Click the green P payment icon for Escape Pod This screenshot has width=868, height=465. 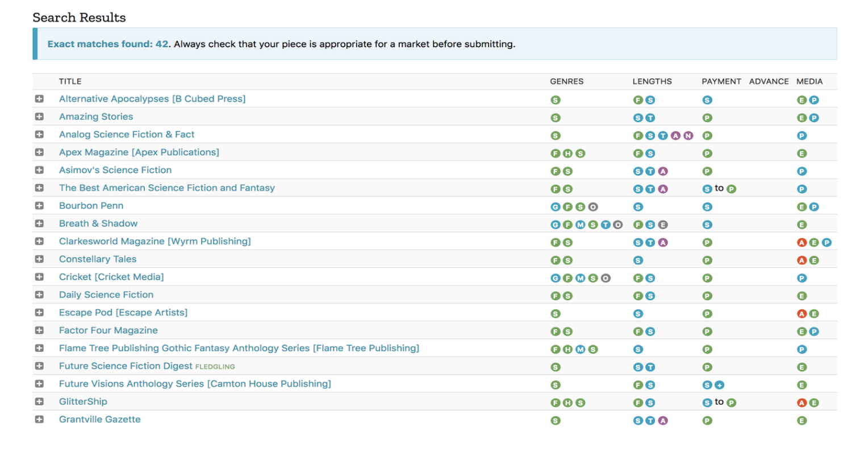pos(707,314)
